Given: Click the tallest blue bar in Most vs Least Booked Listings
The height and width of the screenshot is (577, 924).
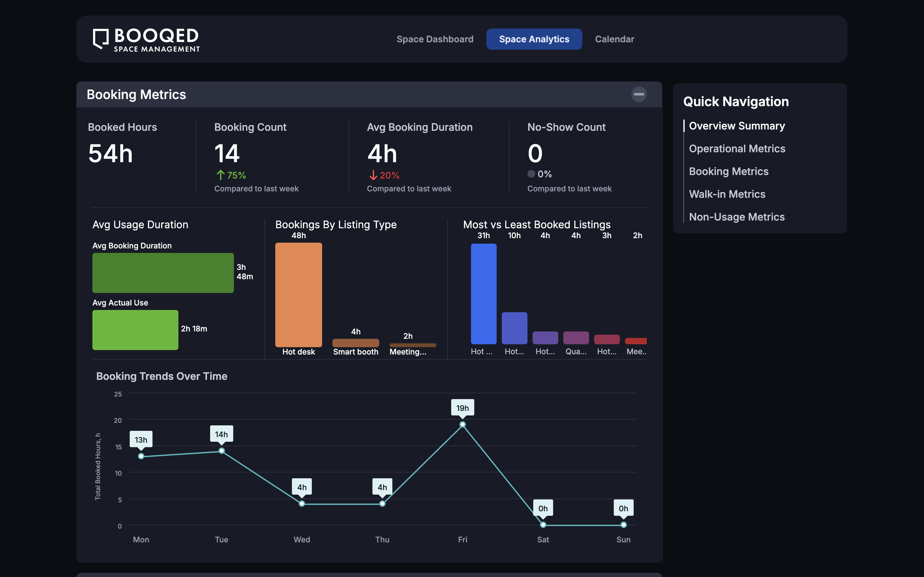Looking at the screenshot, I should 483,294.
